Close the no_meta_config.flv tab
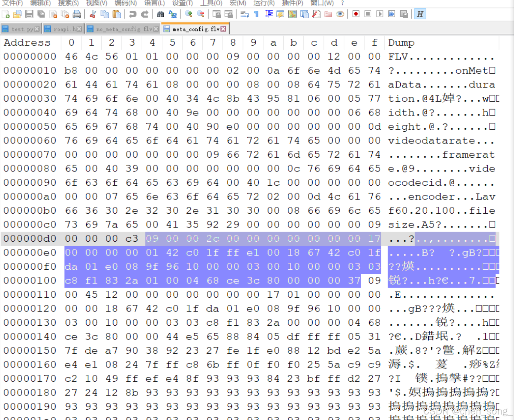The image size is (514, 420). [x=156, y=29]
